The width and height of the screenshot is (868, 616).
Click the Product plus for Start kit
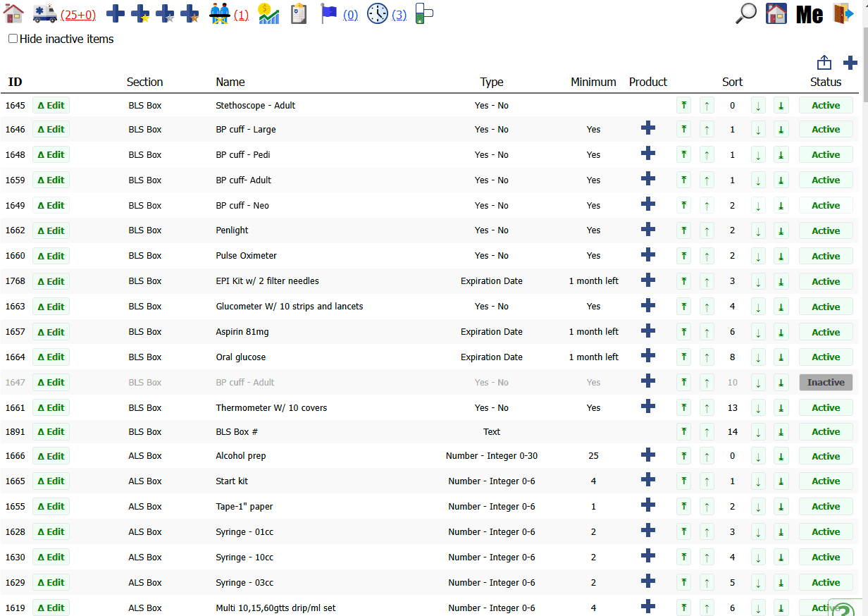[x=648, y=481]
